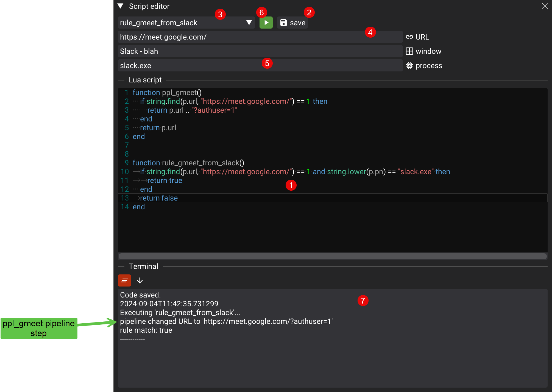
Task: Click the window grid icon
Action: [x=409, y=51]
